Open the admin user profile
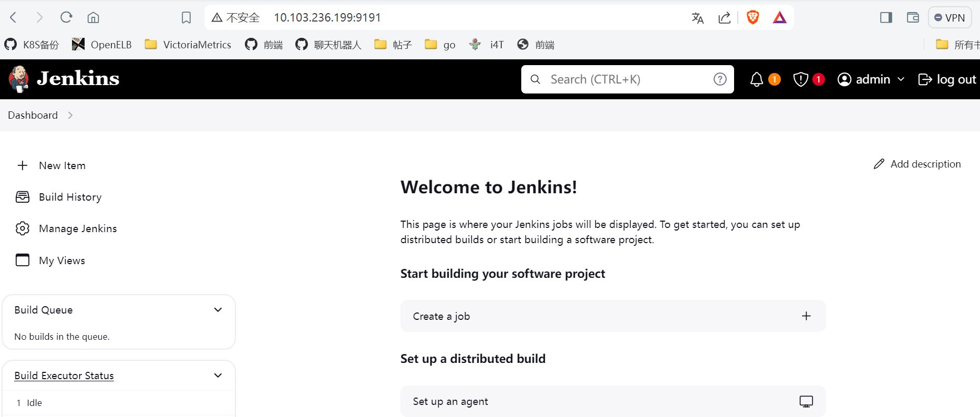The width and height of the screenshot is (980, 417). click(x=864, y=79)
